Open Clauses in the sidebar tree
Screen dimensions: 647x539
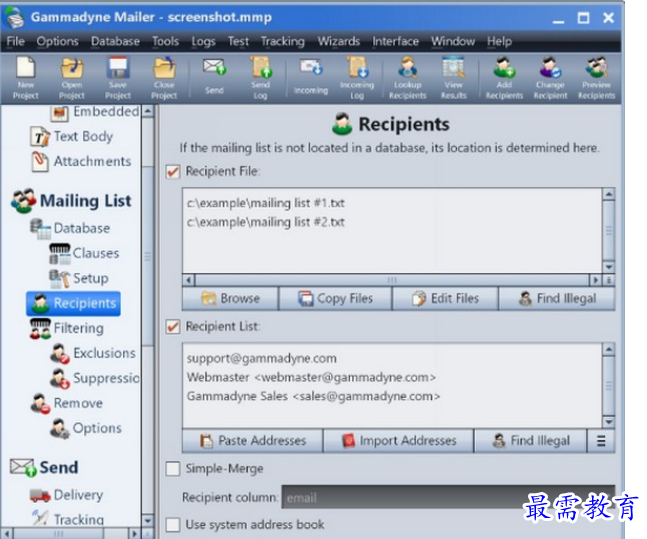click(x=84, y=253)
